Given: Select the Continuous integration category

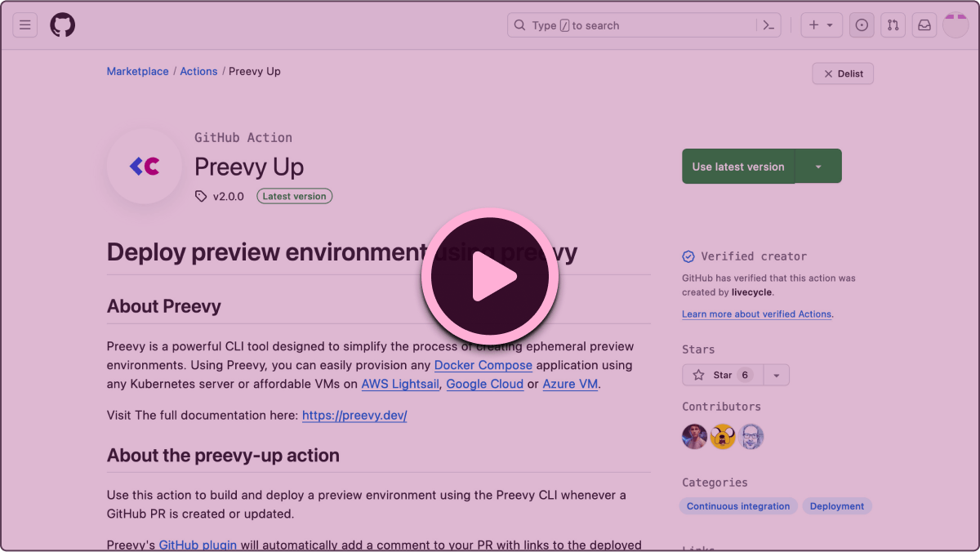Looking at the screenshot, I should point(738,506).
